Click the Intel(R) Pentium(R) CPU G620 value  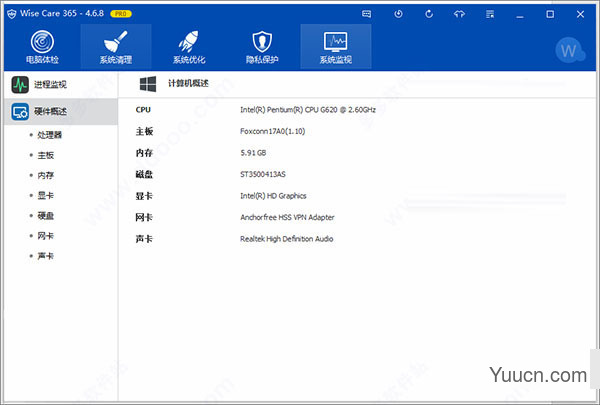tap(308, 110)
